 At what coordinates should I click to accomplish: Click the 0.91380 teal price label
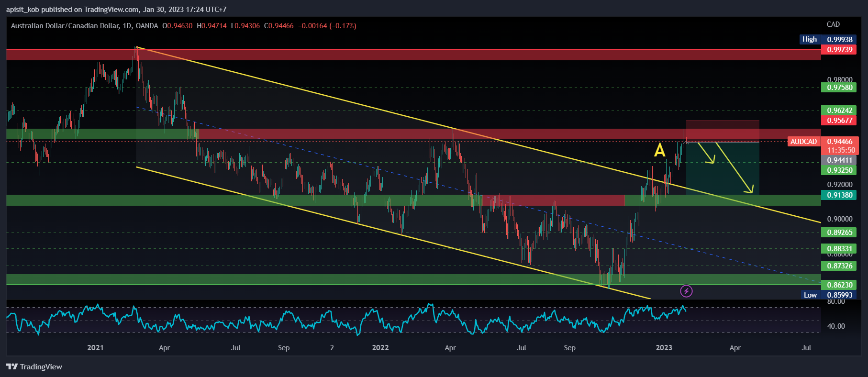pyautogui.click(x=840, y=195)
